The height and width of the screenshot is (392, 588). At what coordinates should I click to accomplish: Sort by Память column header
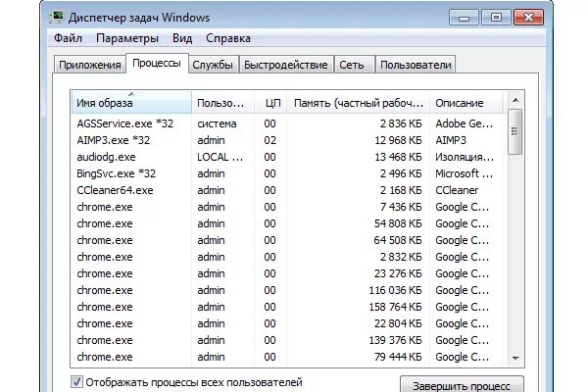pyautogui.click(x=358, y=102)
